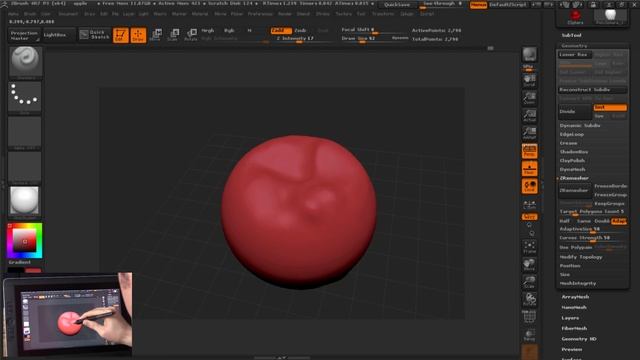
Task: Toggle the Adapt option in ZRemesher
Action: (619, 221)
